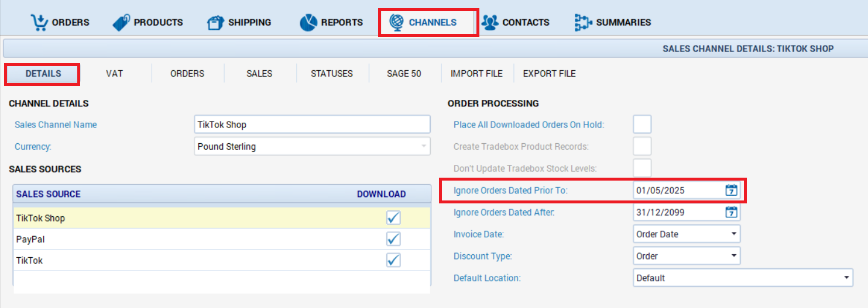Click the Import File tab

pos(476,74)
